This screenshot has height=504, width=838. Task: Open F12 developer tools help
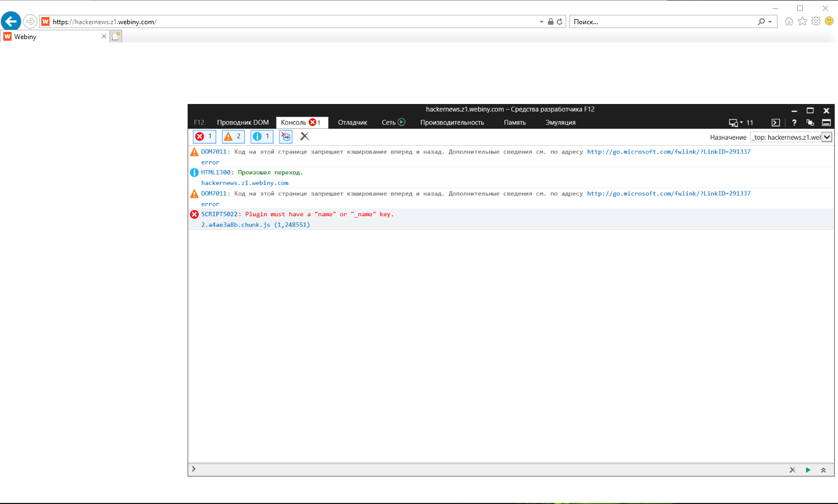tap(794, 123)
